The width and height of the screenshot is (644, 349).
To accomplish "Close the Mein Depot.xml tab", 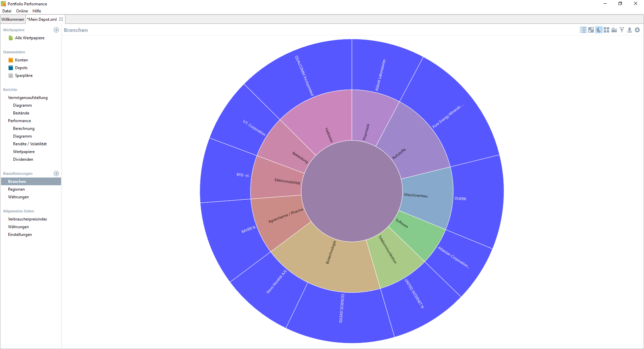I will (x=61, y=19).
